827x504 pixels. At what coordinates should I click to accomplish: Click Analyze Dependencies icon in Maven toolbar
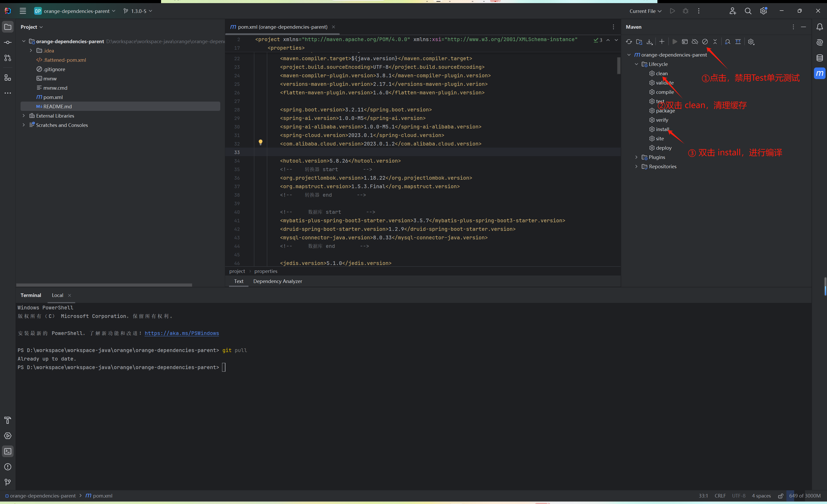[x=727, y=42]
